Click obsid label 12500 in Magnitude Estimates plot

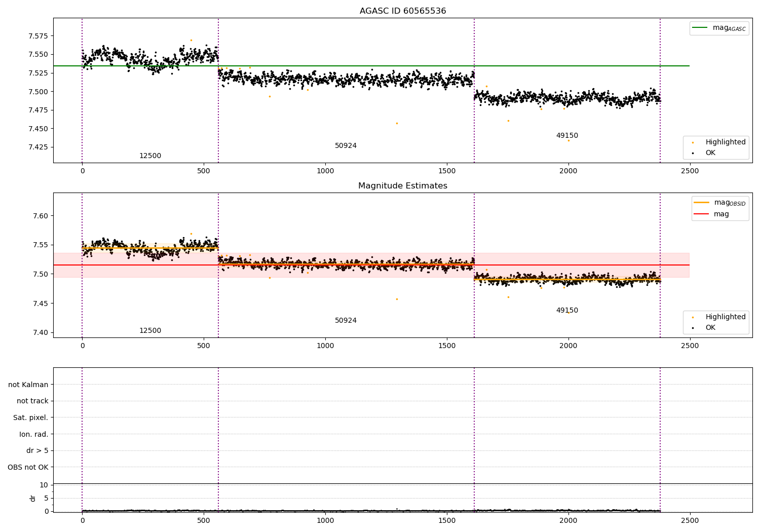[x=150, y=330]
